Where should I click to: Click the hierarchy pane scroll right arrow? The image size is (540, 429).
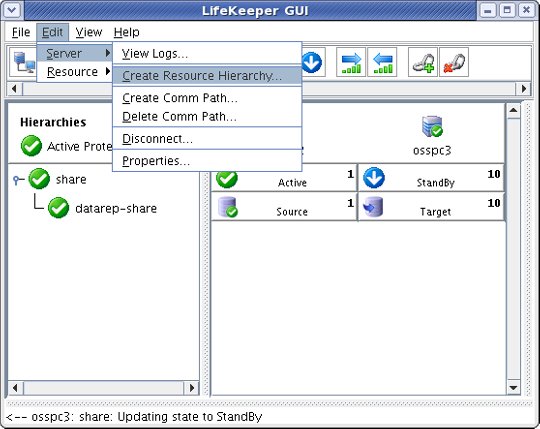point(192,388)
